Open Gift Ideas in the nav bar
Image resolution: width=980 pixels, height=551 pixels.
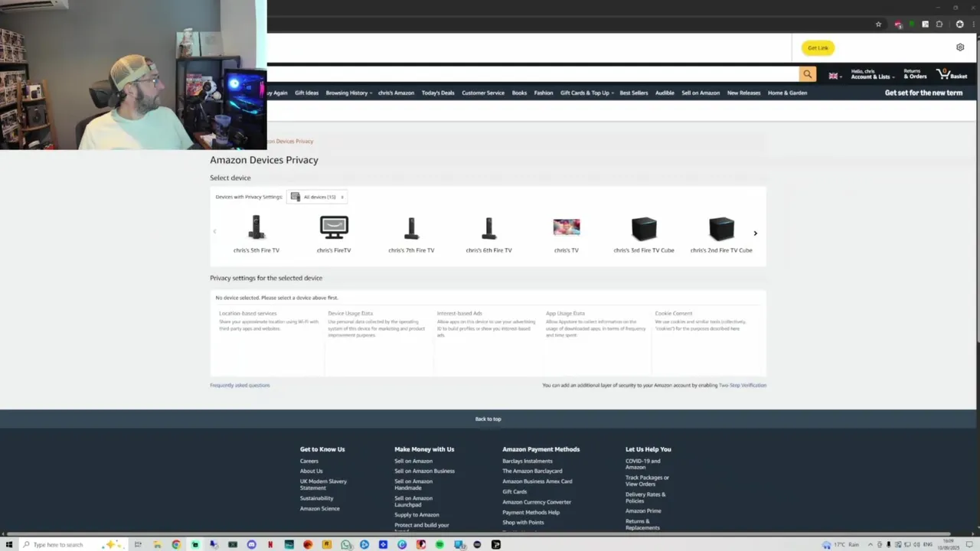tap(306, 93)
